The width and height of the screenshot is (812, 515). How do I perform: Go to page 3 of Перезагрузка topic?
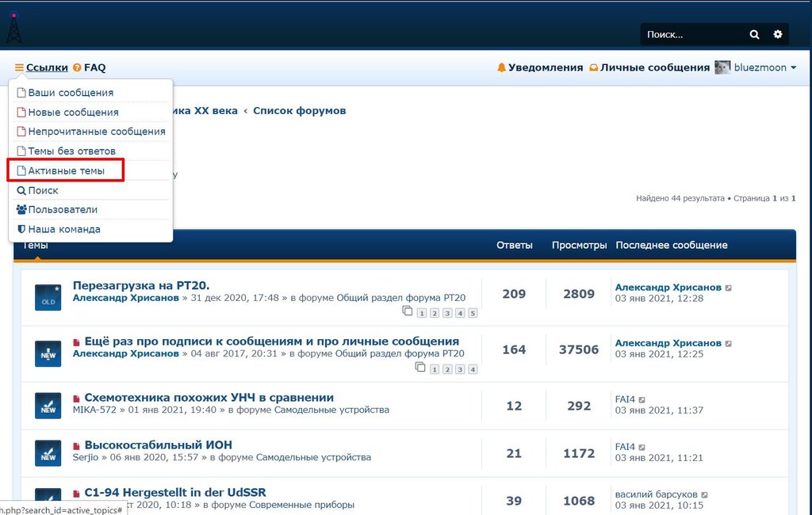coord(447,313)
